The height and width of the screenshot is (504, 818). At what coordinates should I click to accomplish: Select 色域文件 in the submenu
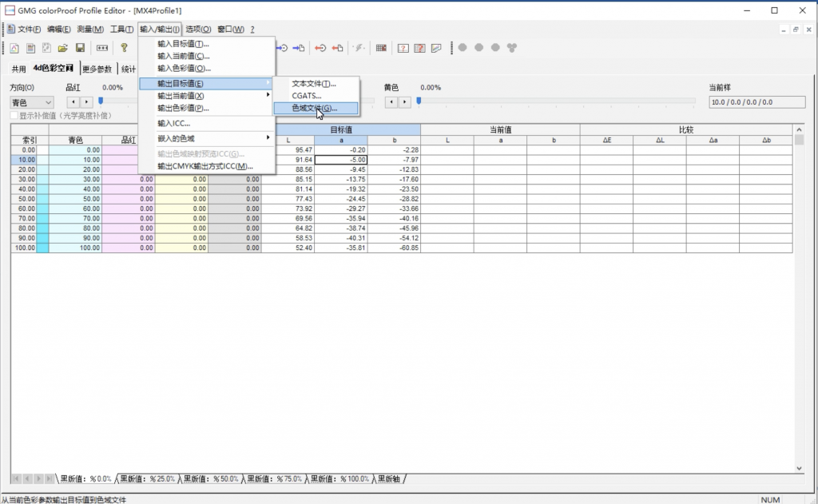point(316,108)
